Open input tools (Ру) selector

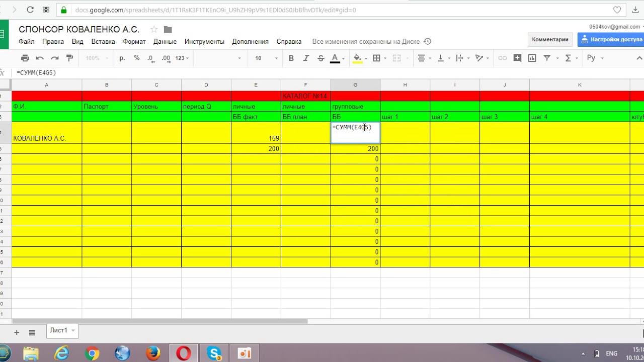pos(594,58)
